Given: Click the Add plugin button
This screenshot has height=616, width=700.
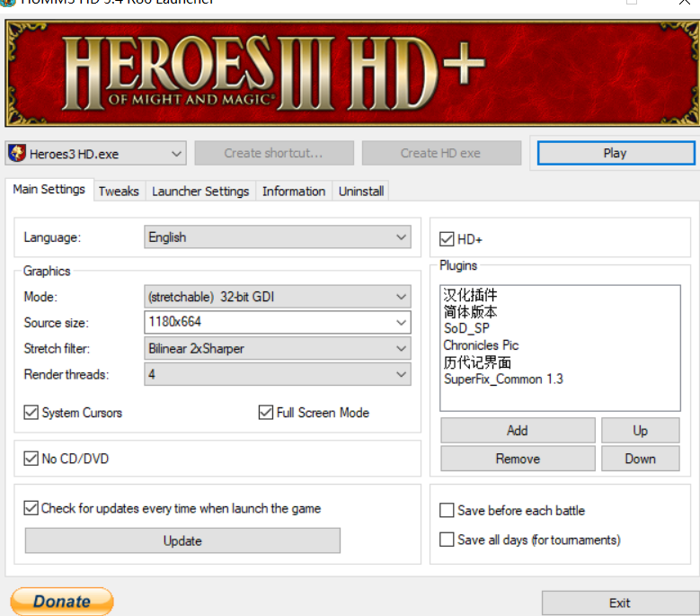Looking at the screenshot, I should (x=518, y=430).
